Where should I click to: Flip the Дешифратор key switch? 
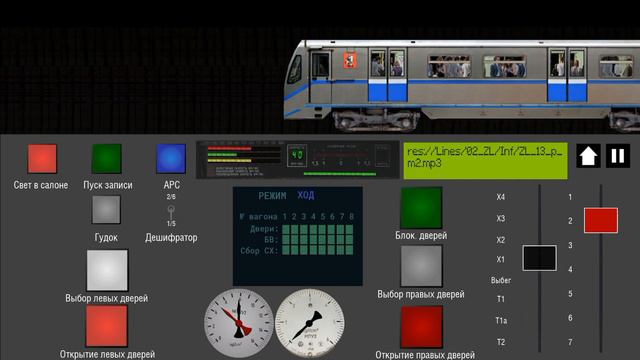(x=171, y=212)
